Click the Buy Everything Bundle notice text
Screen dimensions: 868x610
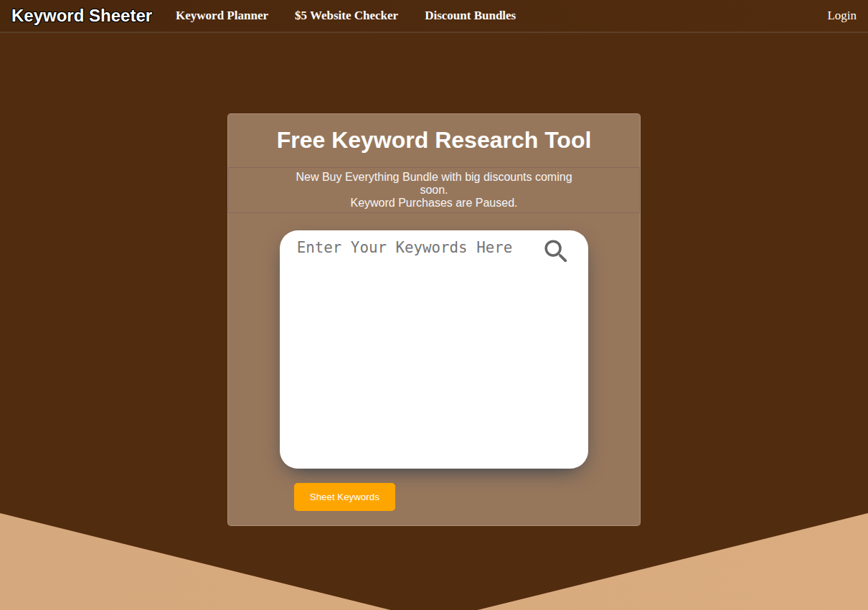pyautogui.click(x=434, y=183)
